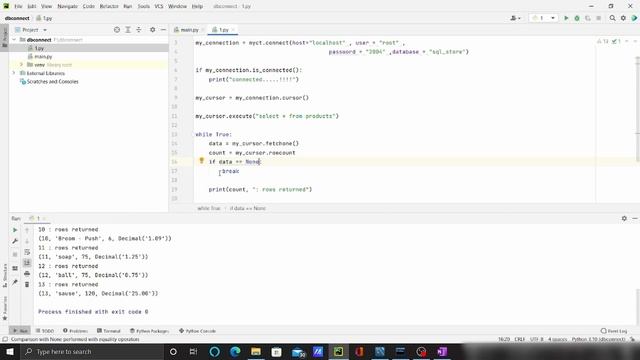
Task: Click the Structure side tool window tab
Action: tap(4, 276)
